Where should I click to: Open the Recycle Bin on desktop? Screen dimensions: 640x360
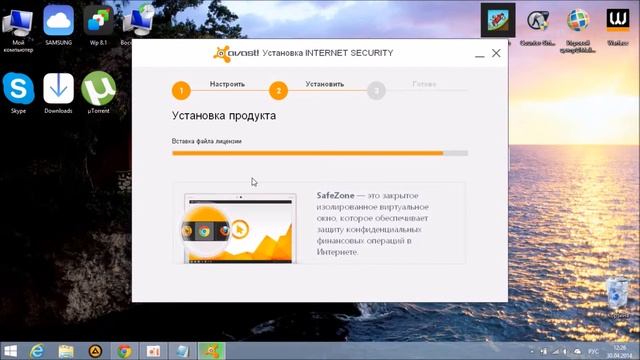point(618,297)
